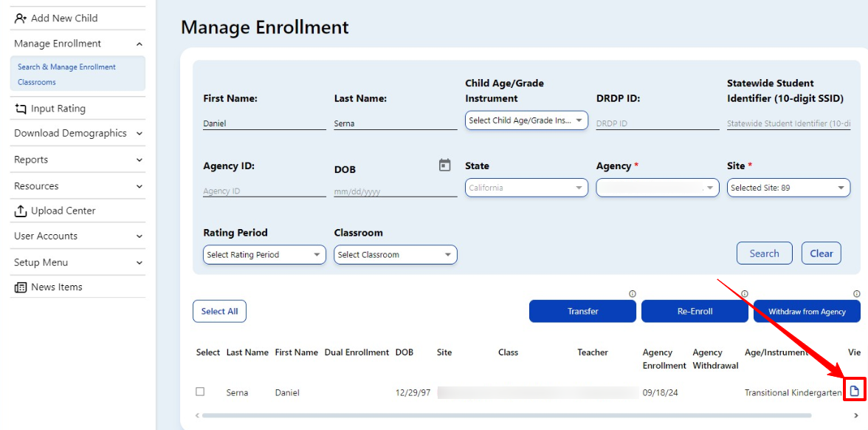Click the Last Name field containing Serna
Image resolution: width=868 pixels, height=430 pixels.
pyautogui.click(x=396, y=123)
